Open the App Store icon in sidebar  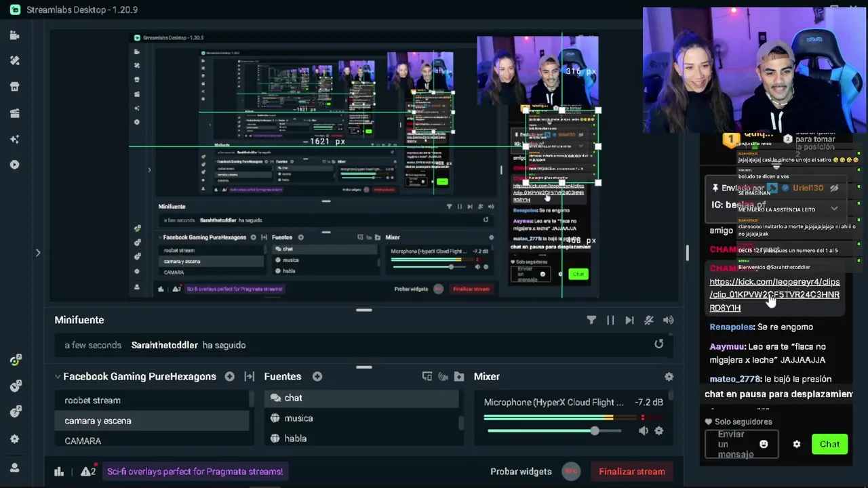14,87
